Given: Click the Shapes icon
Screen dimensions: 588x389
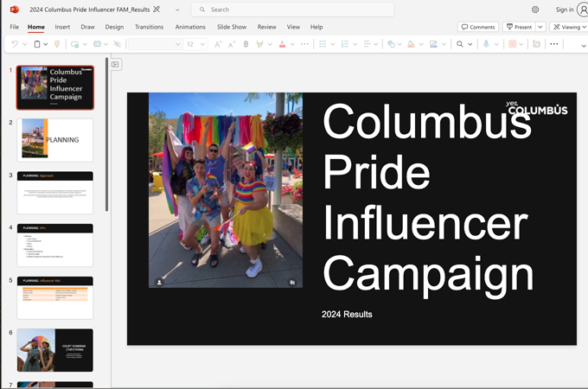Looking at the screenshot, I should 391,44.
